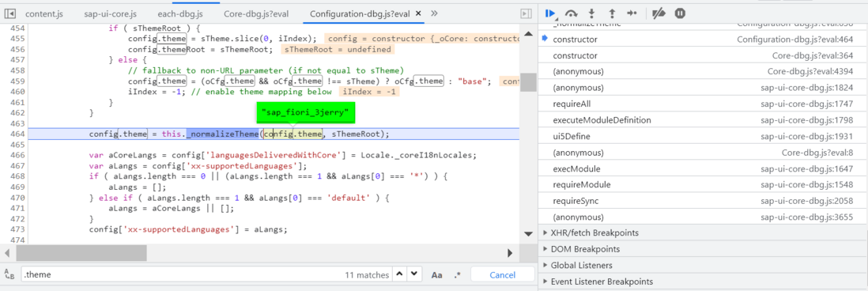This screenshot has width=868, height=291.
Task: Select the executeModuleDefinition call stack frame
Action: coord(703,120)
